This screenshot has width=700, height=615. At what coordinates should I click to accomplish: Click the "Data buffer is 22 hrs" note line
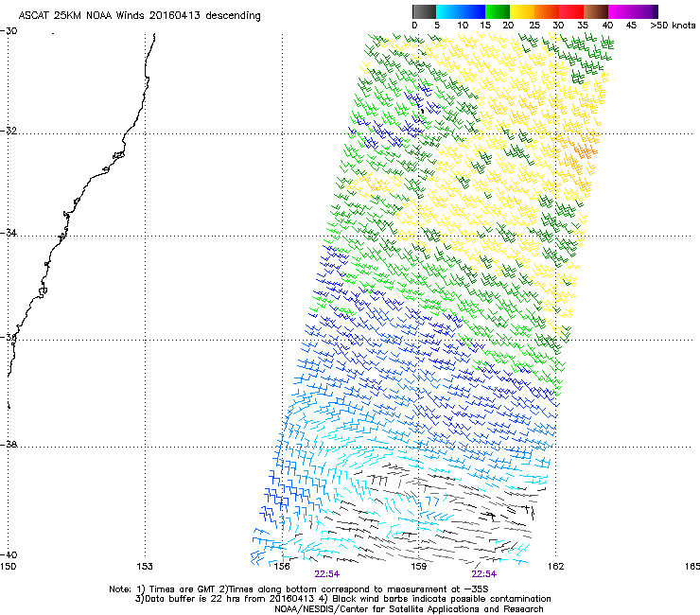(342, 599)
